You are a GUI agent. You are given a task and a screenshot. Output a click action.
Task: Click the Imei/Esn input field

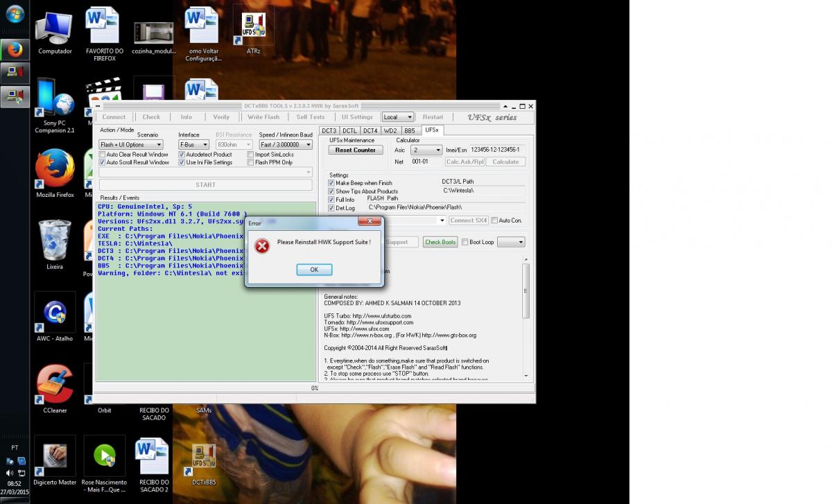(x=497, y=150)
